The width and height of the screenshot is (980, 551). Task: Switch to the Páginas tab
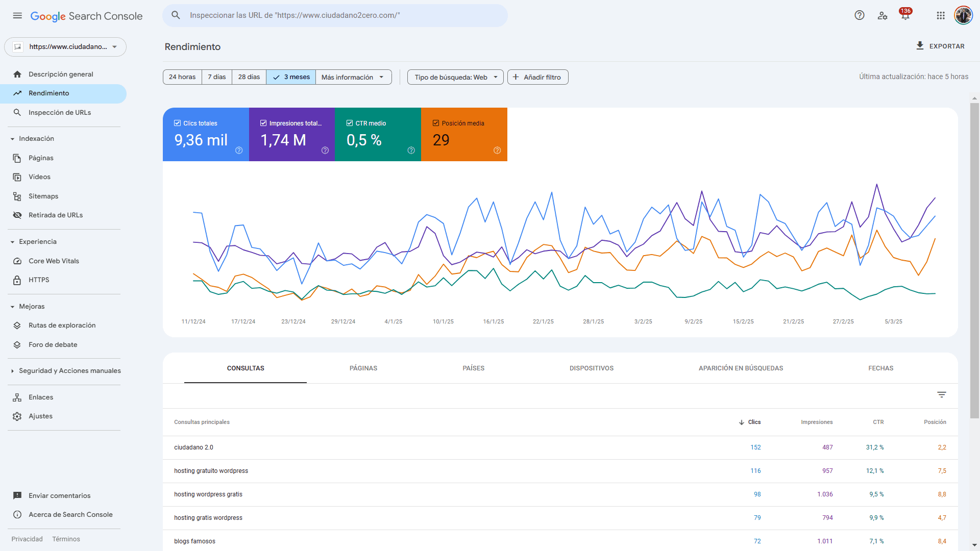(363, 368)
